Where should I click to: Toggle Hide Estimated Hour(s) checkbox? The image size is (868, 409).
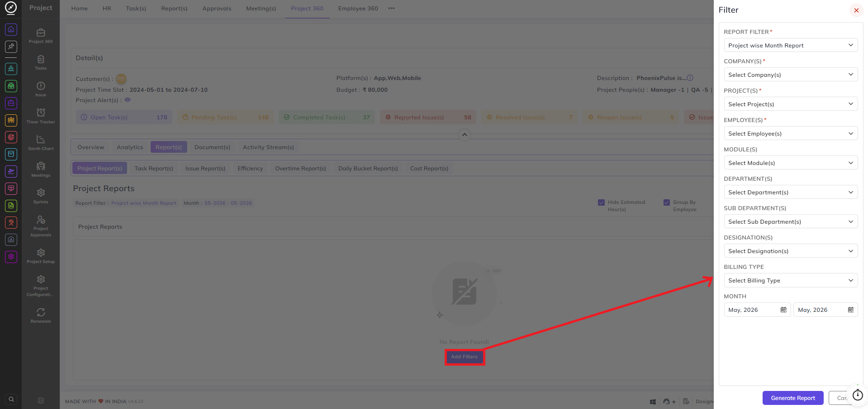pyautogui.click(x=601, y=202)
